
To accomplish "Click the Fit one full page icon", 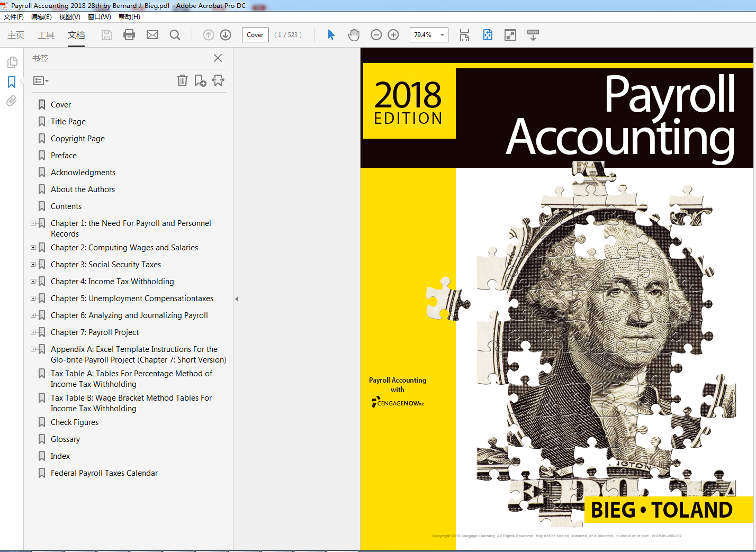I will pos(488,35).
